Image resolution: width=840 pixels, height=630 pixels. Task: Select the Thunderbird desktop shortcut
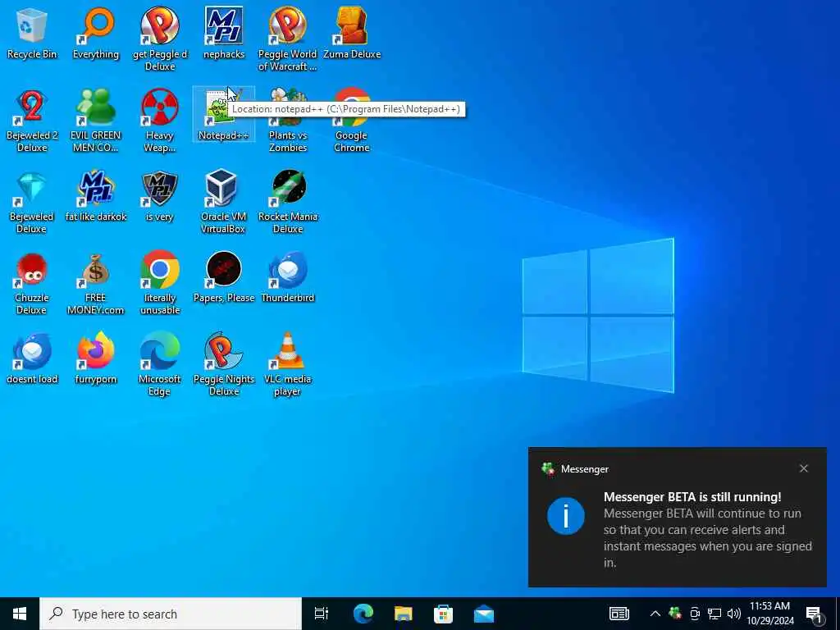click(x=288, y=277)
